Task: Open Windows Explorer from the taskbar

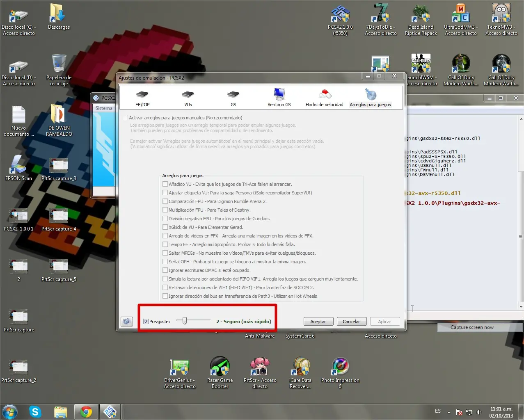Action: (61, 412)
